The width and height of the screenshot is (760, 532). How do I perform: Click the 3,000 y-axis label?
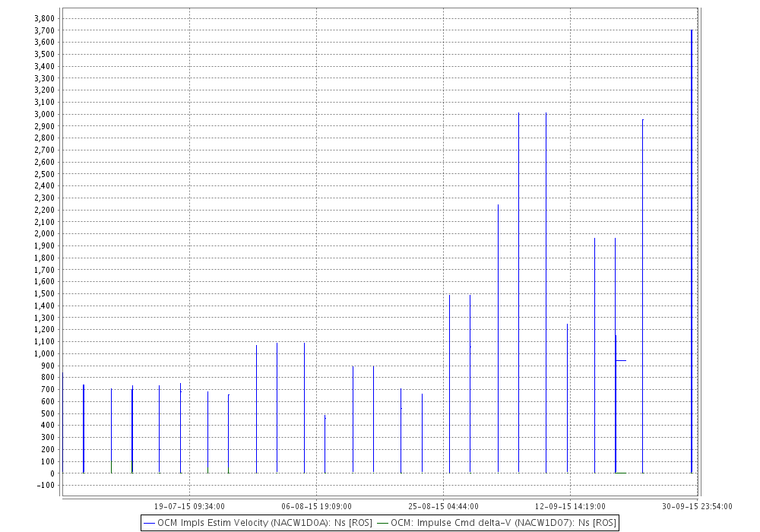point(45,114)
